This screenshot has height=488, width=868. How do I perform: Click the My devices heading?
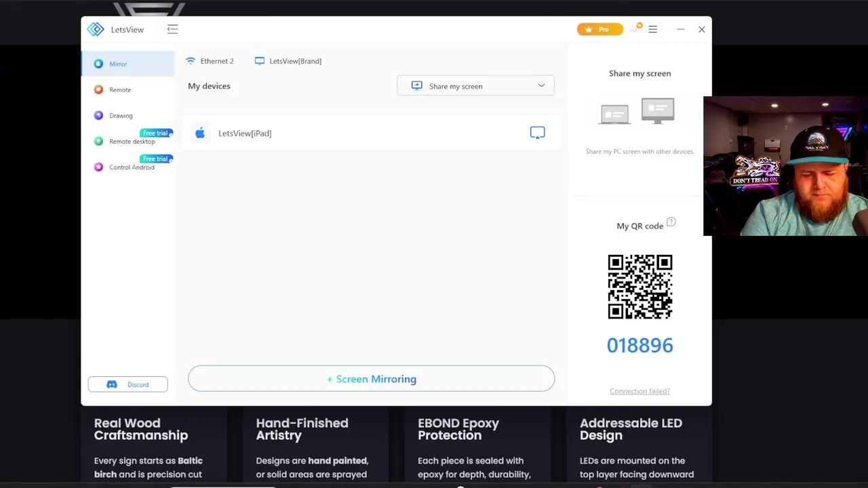pos(209,86)
